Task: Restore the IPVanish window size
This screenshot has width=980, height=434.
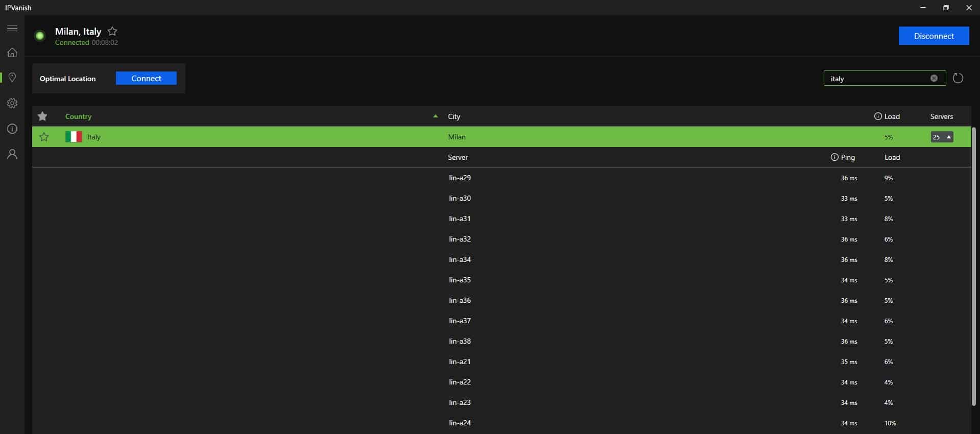Action: pos(946,8)
